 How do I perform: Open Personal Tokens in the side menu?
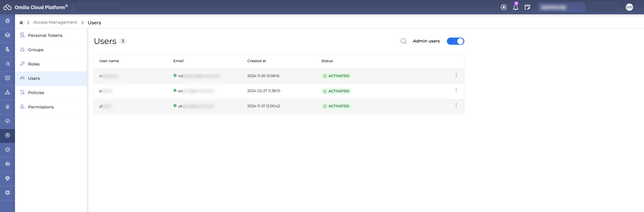coord(45,36)
